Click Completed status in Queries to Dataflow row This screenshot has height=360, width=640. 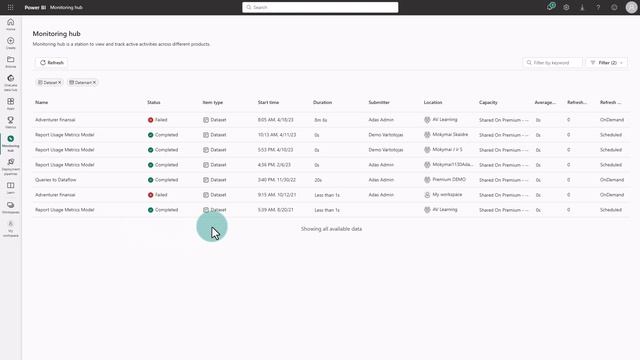[163, 180]
